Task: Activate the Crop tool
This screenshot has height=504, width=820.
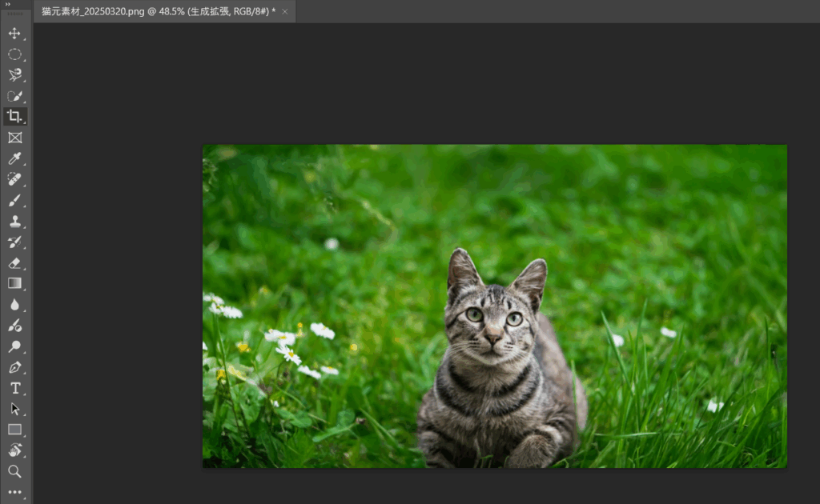Action: [14, 117]
